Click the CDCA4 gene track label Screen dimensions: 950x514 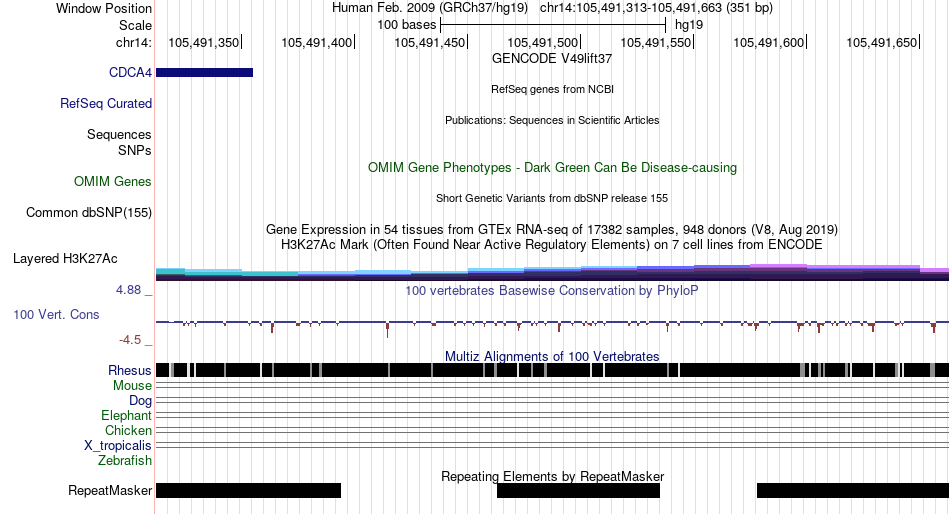point(130,73)
